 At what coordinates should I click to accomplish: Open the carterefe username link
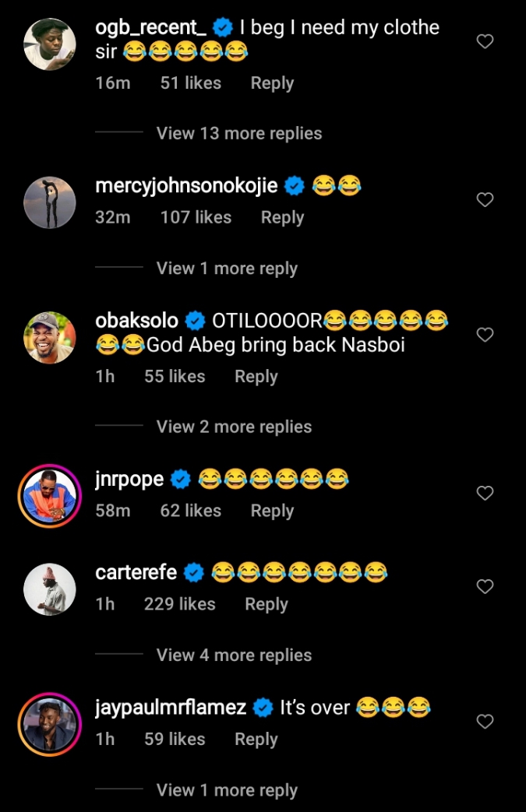click(139, 573)
